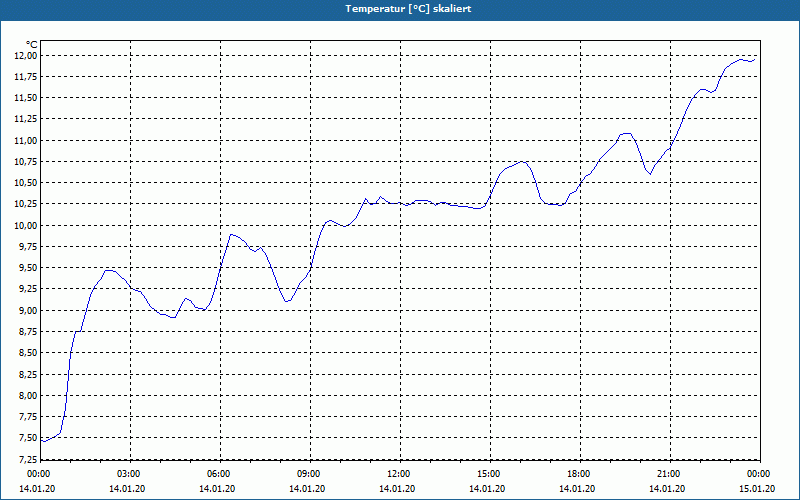Viewport: 800px width, 500px height.
Task: Select the 15.01.20 date label
Action: (x=757, y=489)
